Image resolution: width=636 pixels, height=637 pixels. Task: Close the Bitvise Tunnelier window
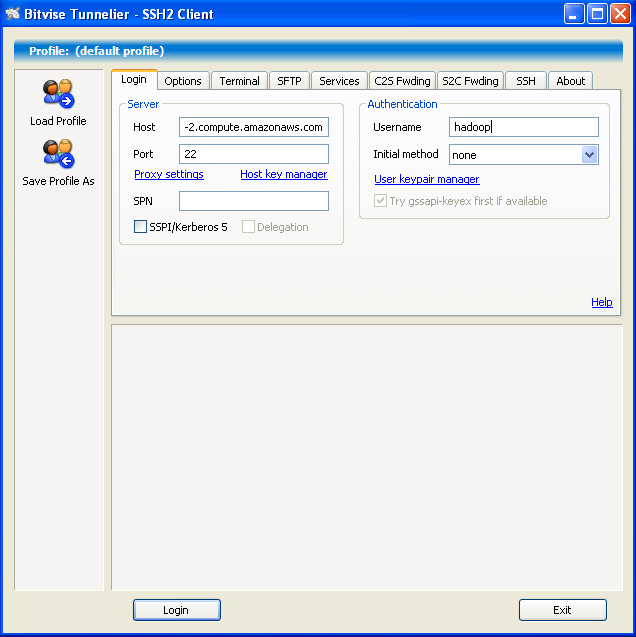point(621,14)
